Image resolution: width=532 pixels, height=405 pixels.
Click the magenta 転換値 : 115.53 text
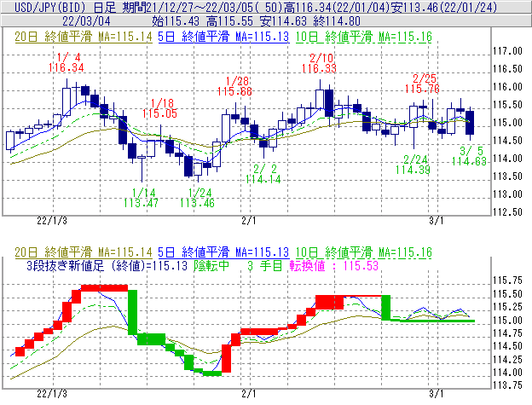tap(334, 266)
